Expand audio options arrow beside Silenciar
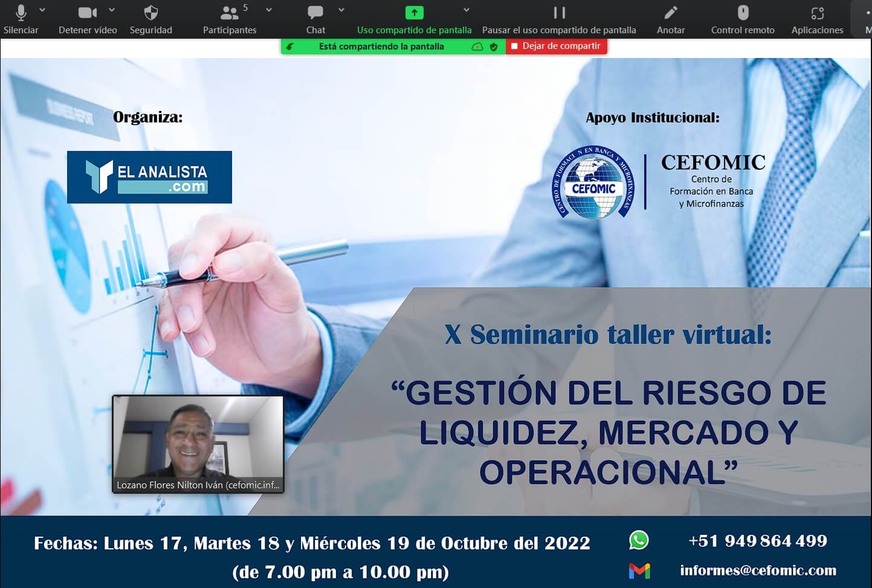 (42, 10)
